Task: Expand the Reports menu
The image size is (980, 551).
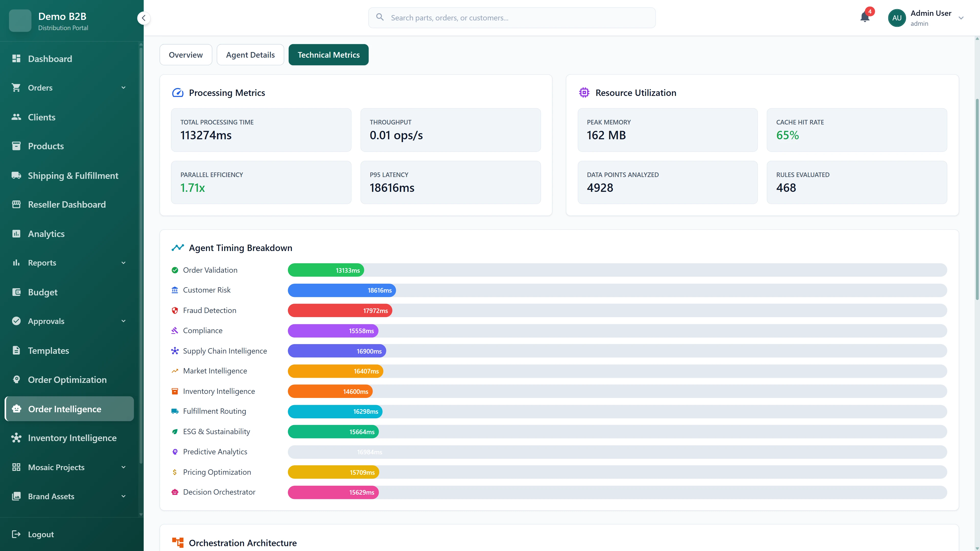Action: click(x=123, y=263)
